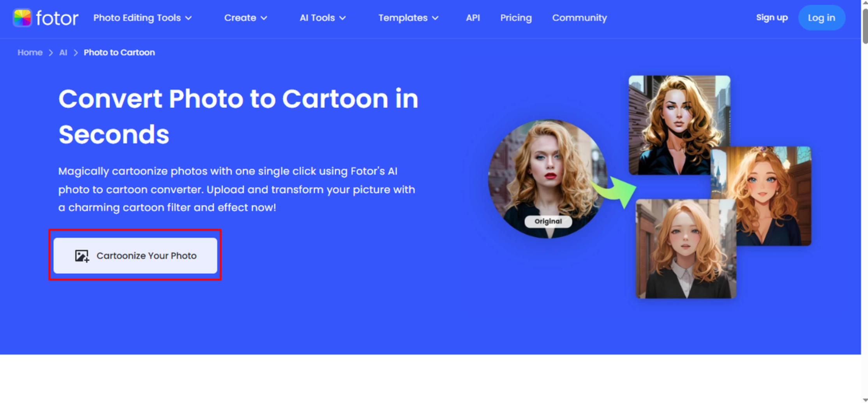
Task: Open the Community page
Action: 579,18
